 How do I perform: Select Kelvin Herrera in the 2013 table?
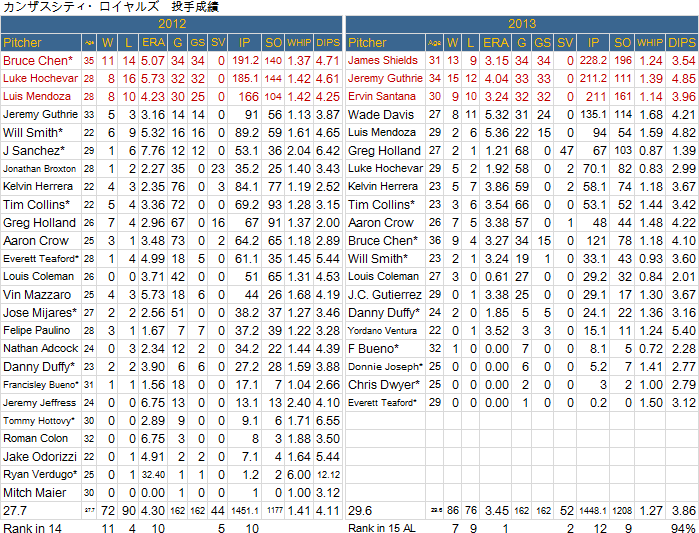(x=383, y=186)
